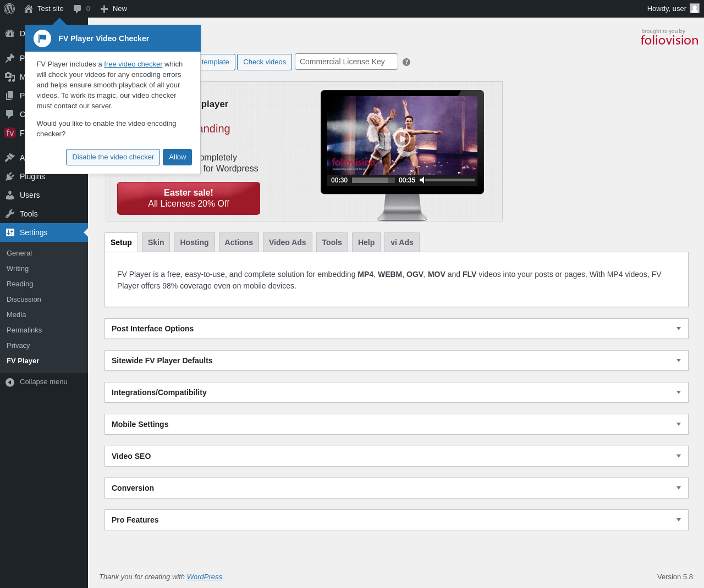Open the Dashboard gauge icon in the sidebar

click(10, 34)
